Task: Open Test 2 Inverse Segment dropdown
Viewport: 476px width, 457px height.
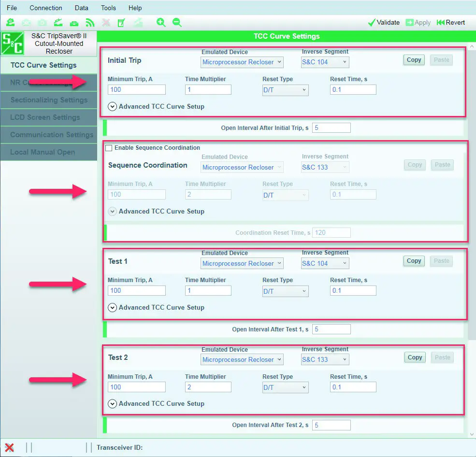Action: (325, 359)
